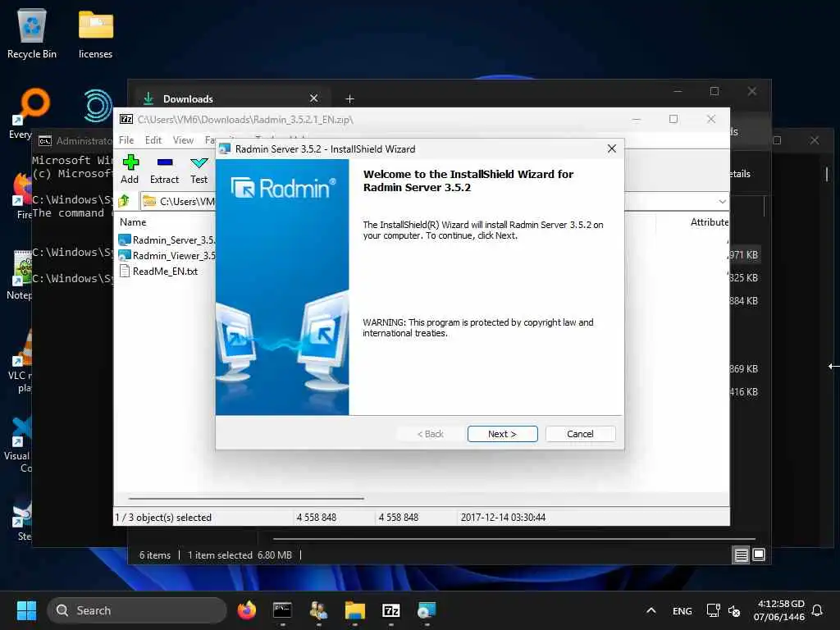
Task: Click the 2017-12-14 date in status bar
Action: point(503,518)
